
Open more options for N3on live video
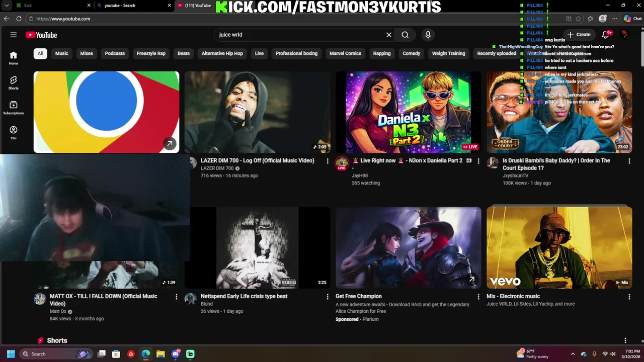coord(478,161)
